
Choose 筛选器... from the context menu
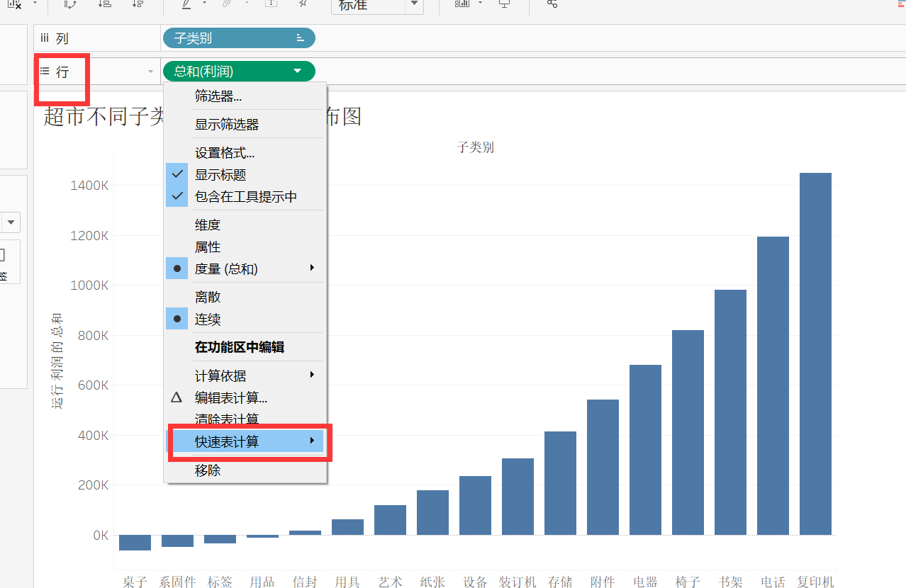(245, 96)
